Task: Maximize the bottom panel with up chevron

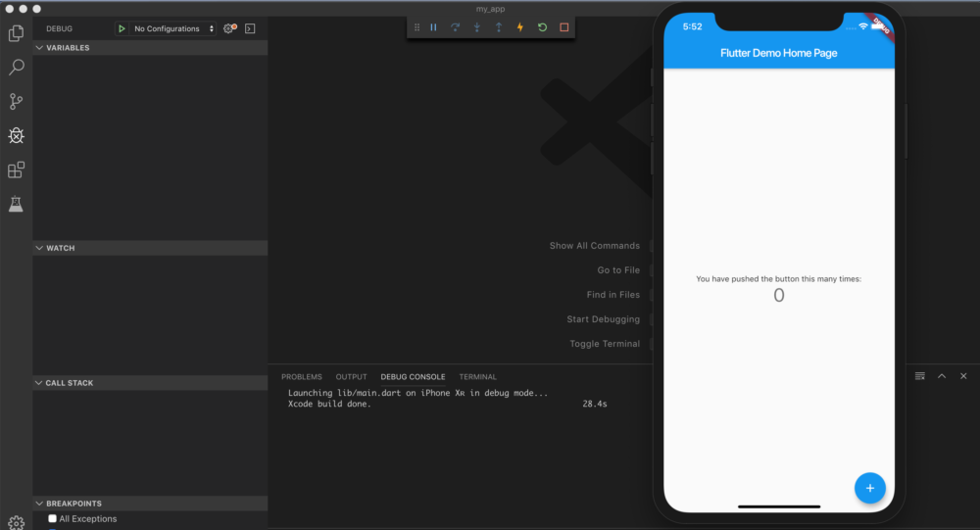Action: (x=942, y=376)
